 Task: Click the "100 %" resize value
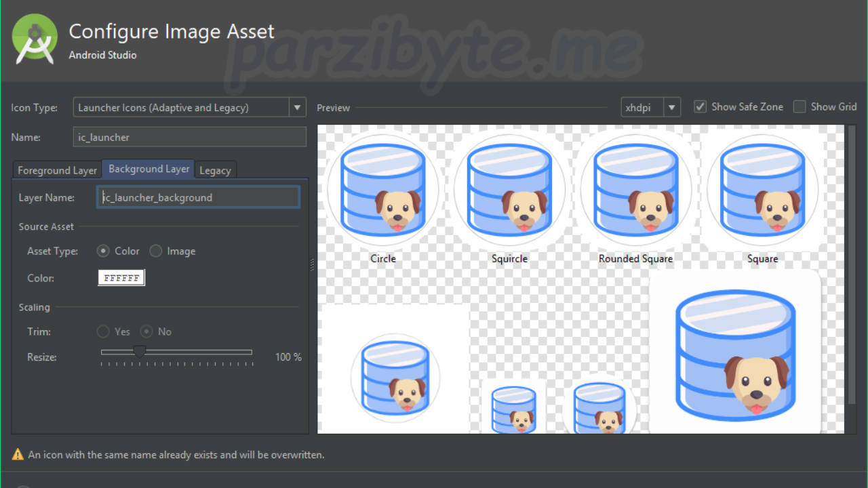click(288, 357)
